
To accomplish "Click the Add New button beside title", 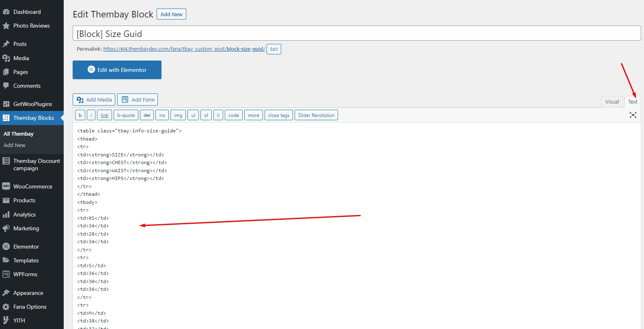I will [171, 14].
